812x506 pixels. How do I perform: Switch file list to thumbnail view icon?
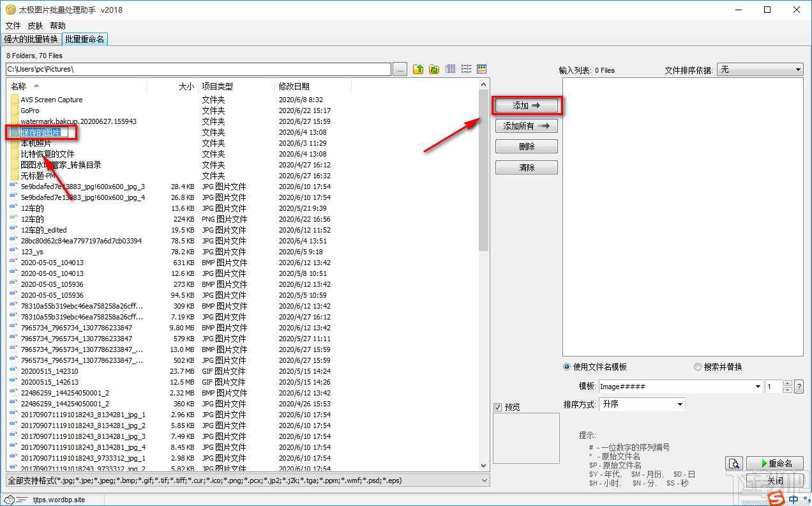point(482,69)
